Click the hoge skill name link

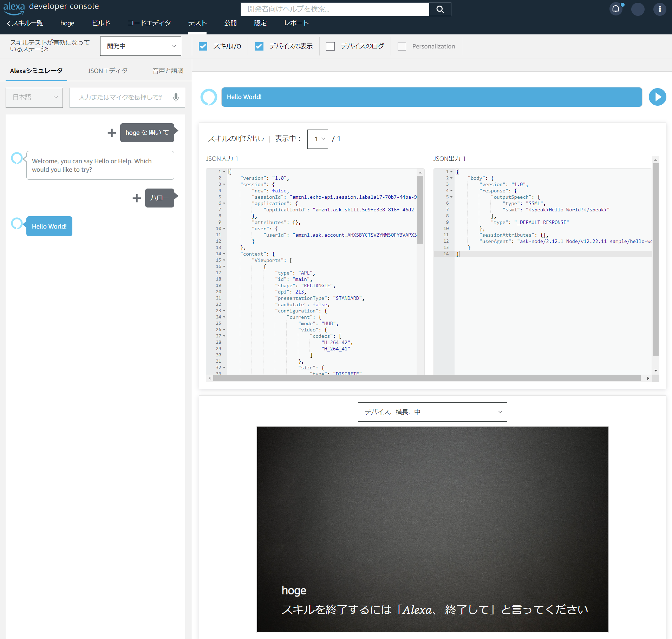(67, 23)
